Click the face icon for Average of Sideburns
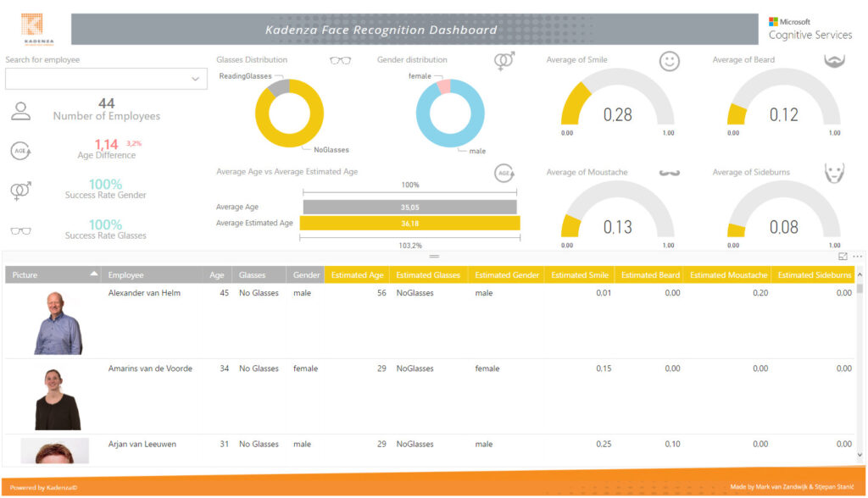 coord(834,173)
